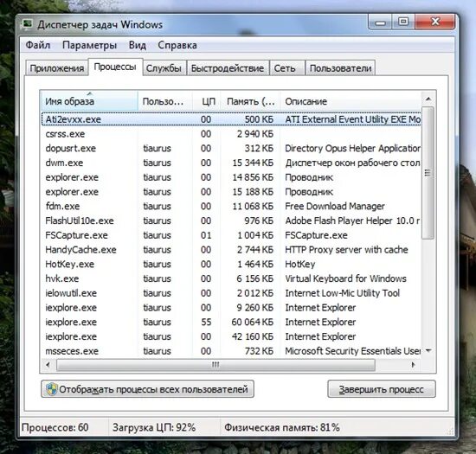Image resolution: width=476 pixels, height=454 pixels.
Task: Maximize the Диспетчер задач window
Action: (403, 22)
